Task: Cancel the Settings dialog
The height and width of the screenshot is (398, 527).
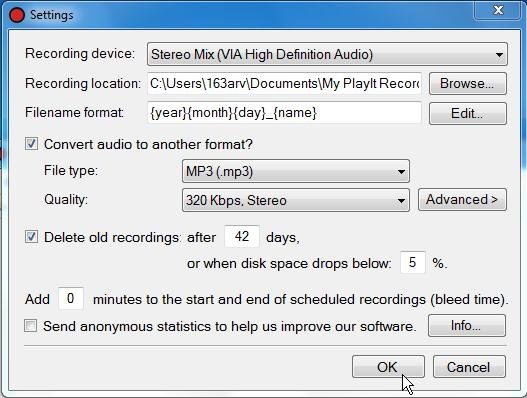Action: (x=469, y=367)
